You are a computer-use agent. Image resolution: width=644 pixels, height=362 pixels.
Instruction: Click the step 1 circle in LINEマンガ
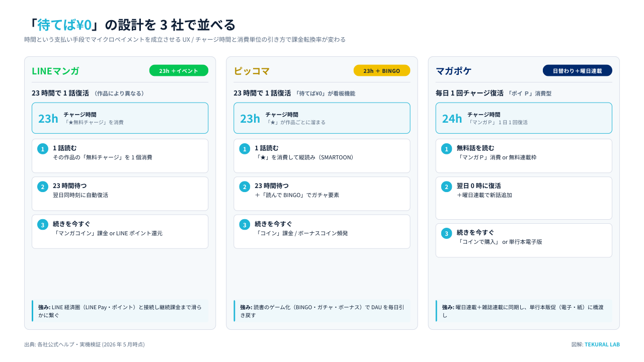[x=43, y=149]
